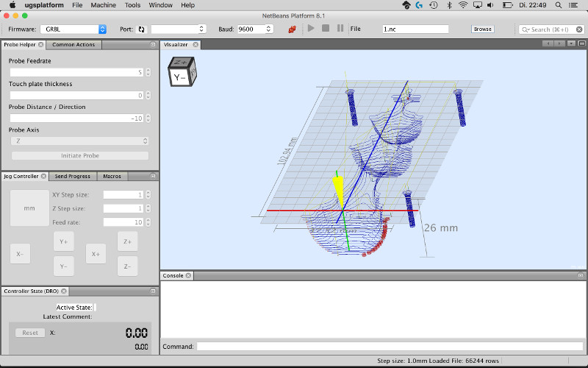
Task: Click the Command input field
Action: coord(388,347)
